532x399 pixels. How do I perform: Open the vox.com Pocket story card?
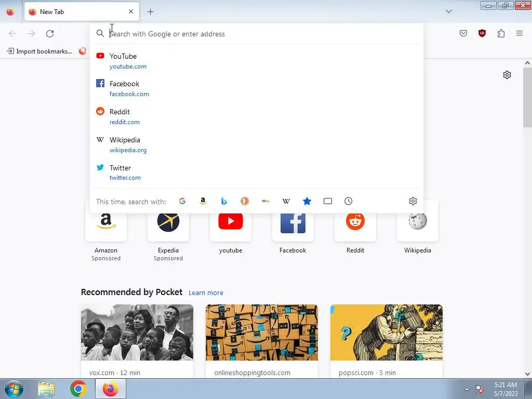click(137, 341)
